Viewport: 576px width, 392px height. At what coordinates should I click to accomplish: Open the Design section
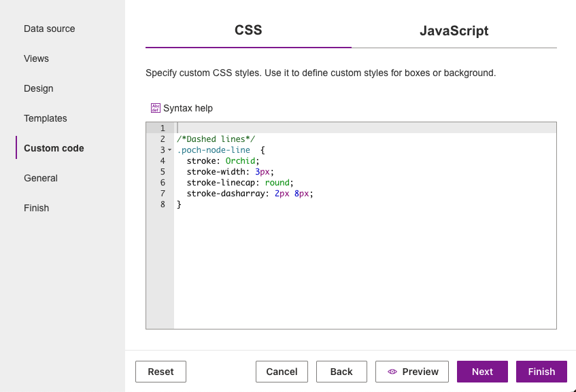(x=39, y=88)
